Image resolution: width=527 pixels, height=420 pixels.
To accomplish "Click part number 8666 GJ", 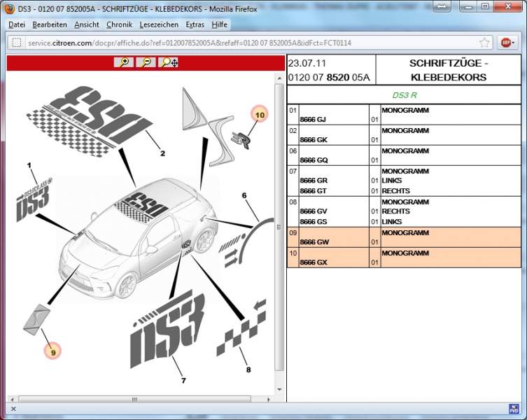I will point(313,120).
